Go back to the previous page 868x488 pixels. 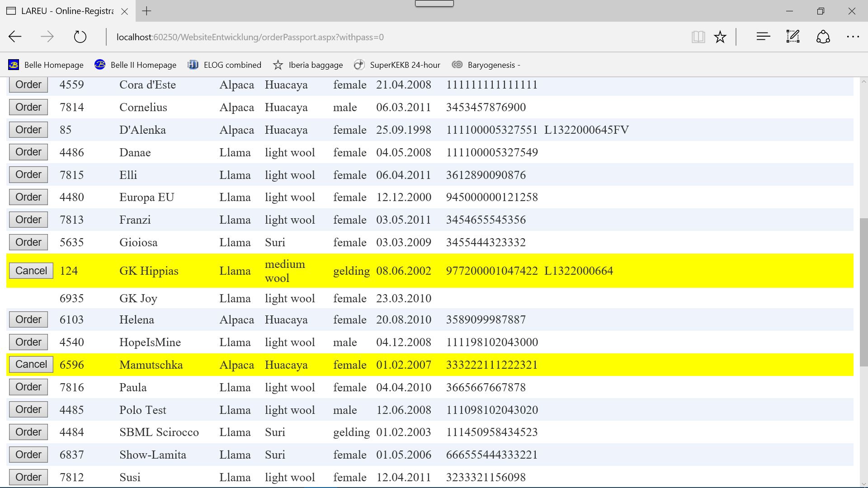[15, 37]
